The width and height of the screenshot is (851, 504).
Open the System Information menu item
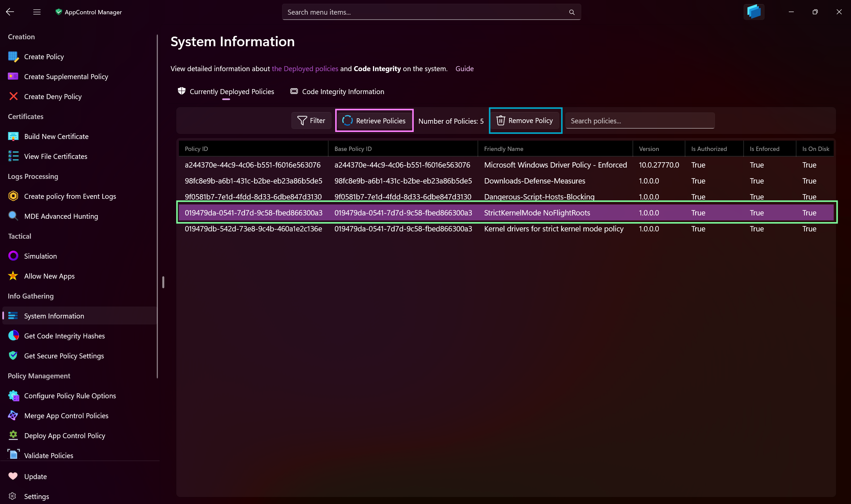(54, 315)
